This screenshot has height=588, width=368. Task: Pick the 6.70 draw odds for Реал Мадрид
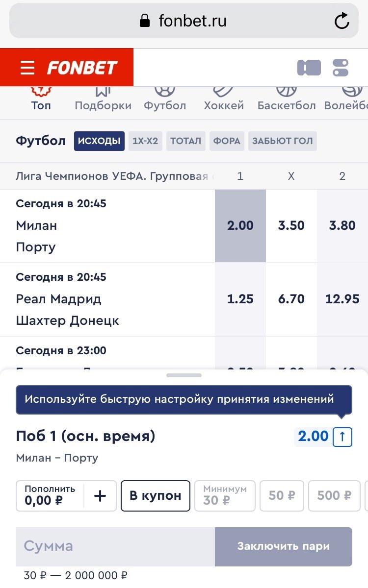pyautogui.click(x=291, y=299)
